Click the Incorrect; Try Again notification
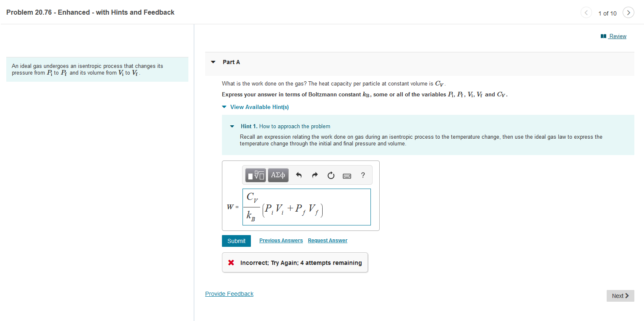644x321 pixels. point(295,262)
